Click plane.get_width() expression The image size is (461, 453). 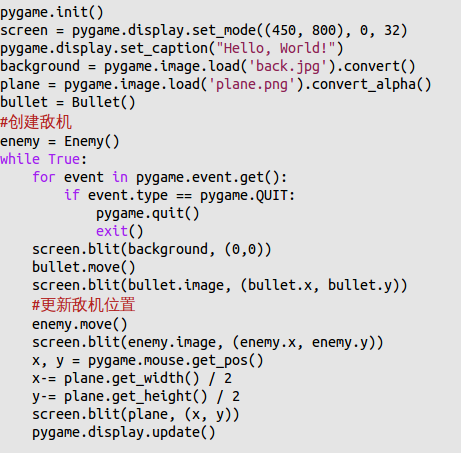(132, 379)
